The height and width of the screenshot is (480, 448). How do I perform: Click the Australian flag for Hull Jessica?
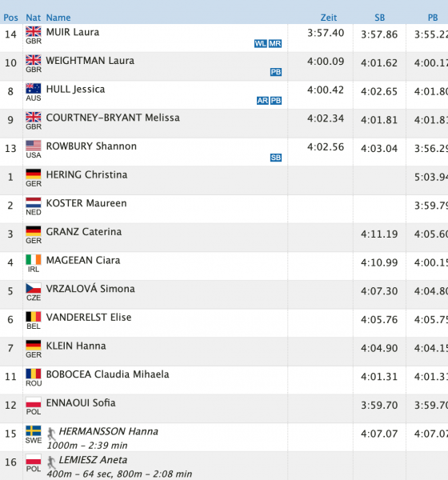34,88
